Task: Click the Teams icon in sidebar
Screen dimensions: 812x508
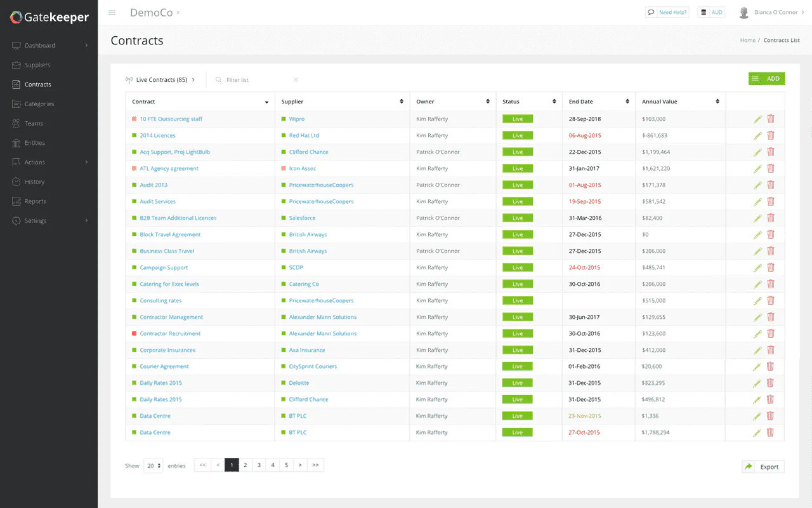Action: (x=16, y=123)
